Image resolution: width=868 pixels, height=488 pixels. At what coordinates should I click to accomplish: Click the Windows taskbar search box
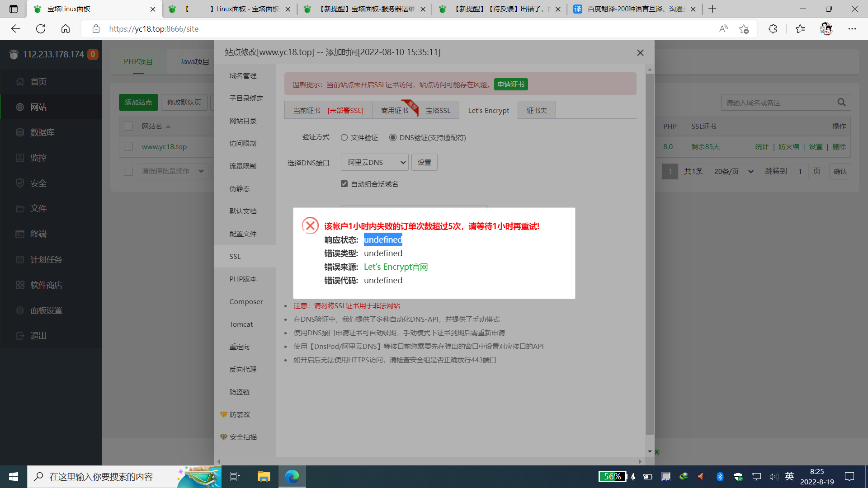124,477
